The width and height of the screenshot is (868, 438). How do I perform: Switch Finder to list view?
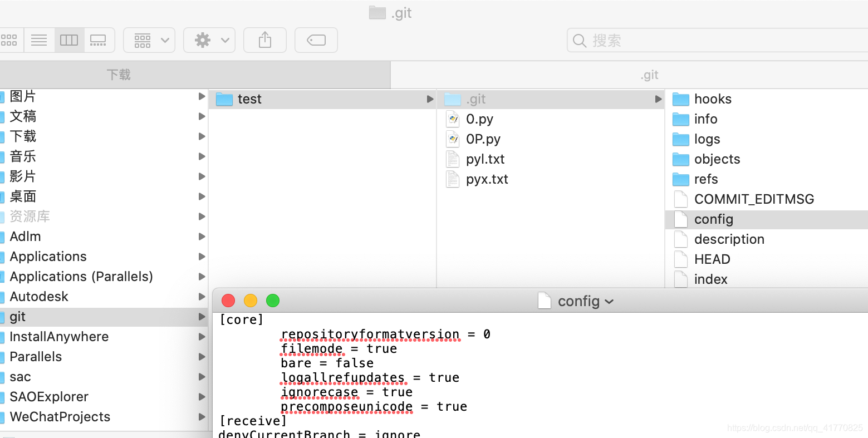click(39, 40)
